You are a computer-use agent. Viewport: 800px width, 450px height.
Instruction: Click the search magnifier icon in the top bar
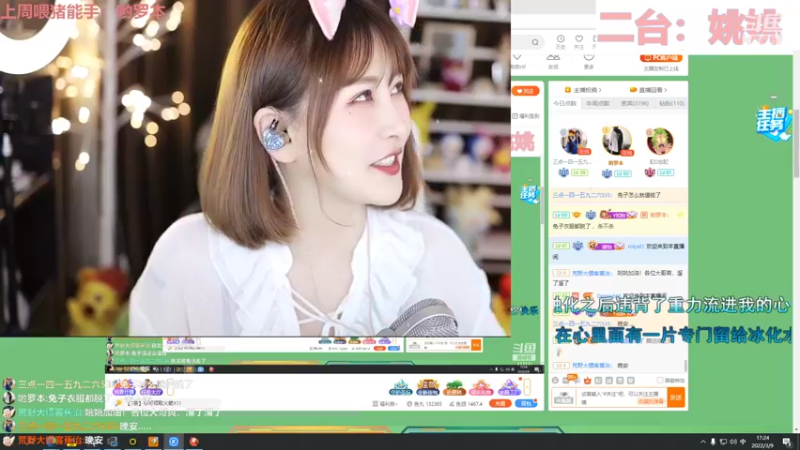click(x=535, y=42)
